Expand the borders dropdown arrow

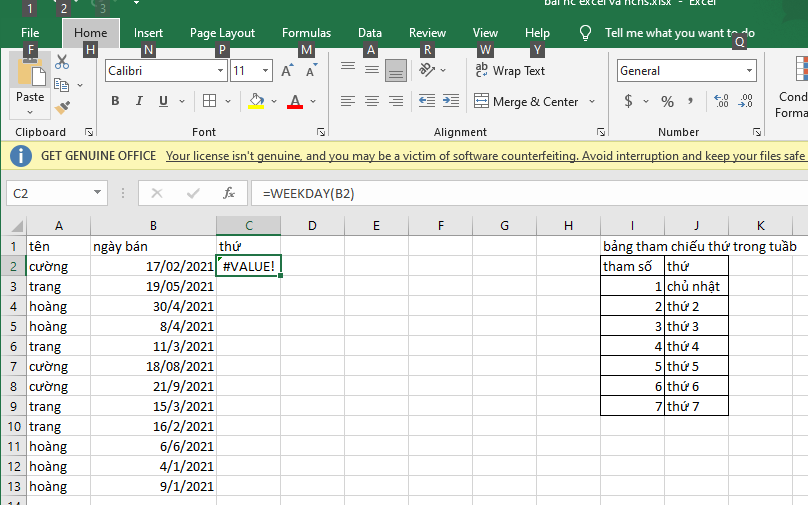[x=228, y=102]
